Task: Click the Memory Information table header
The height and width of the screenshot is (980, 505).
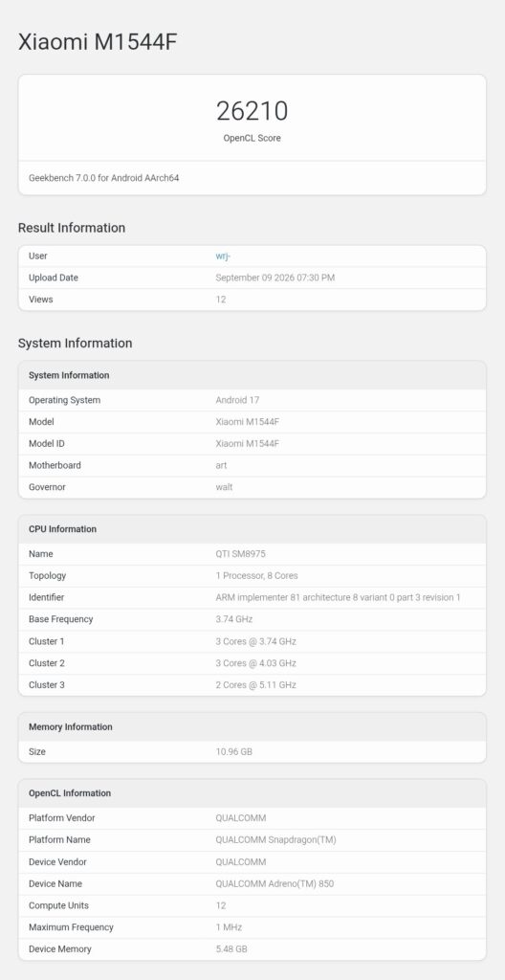Action: click(x=252, y=727)
